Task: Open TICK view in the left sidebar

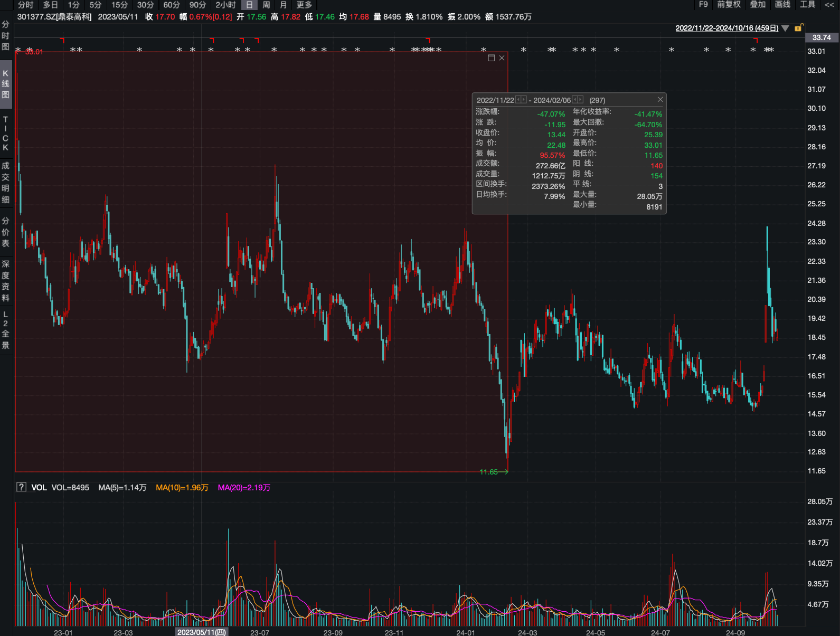Action: (6, 134)
